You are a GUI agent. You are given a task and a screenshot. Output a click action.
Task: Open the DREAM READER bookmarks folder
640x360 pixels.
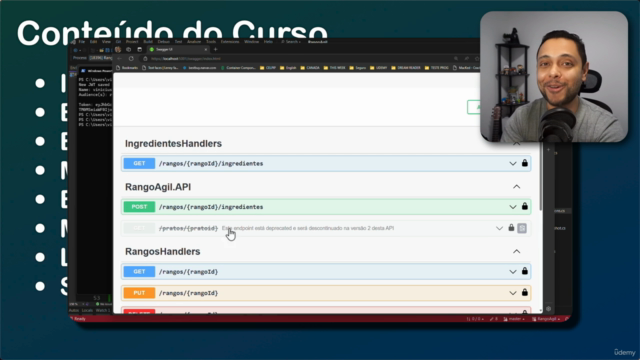[x=406, y=68]
